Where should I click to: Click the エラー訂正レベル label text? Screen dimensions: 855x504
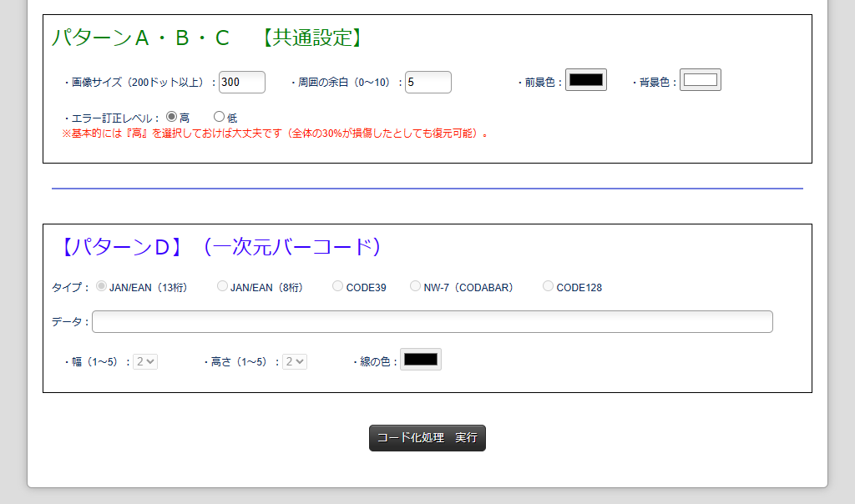click(x=111, y=118)
